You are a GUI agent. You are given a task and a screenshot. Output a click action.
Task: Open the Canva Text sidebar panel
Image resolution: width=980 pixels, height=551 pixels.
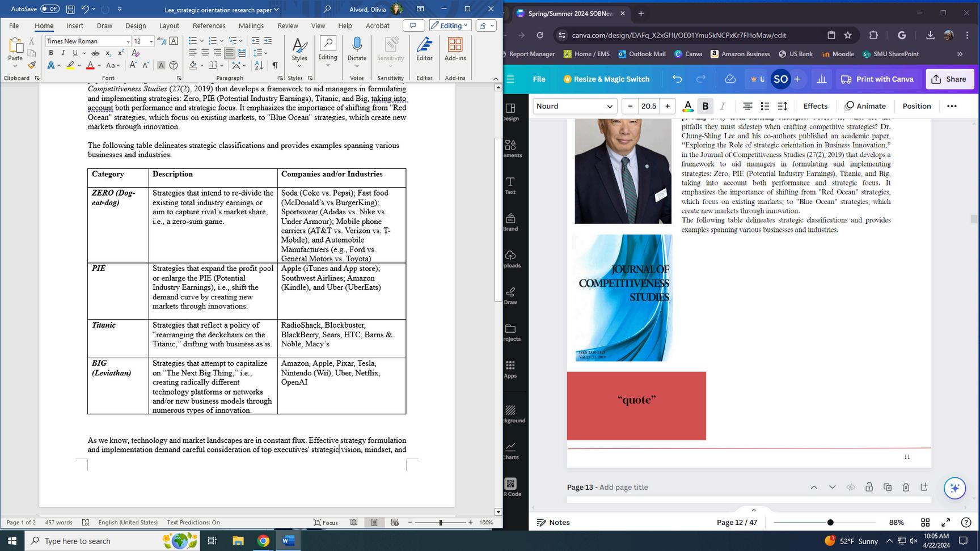tap(510, 185)
